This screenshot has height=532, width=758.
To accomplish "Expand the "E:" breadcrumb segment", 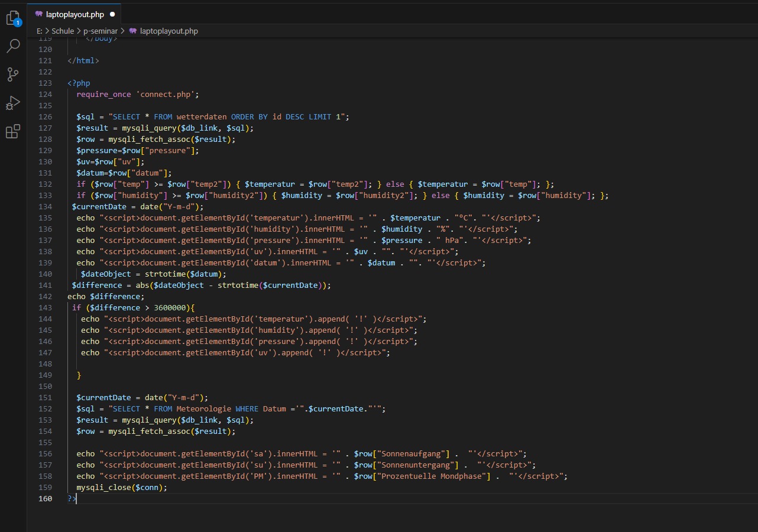I will click(x=40, y=31).
